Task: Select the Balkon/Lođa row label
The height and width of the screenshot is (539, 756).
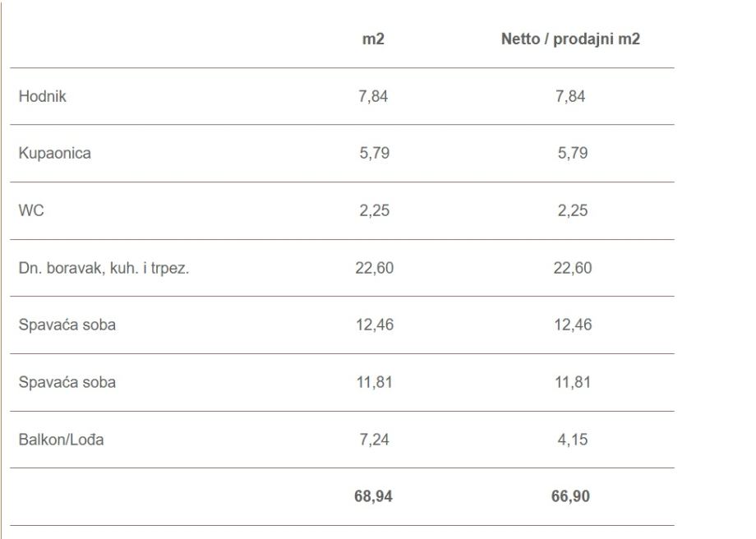Action: 61,440
